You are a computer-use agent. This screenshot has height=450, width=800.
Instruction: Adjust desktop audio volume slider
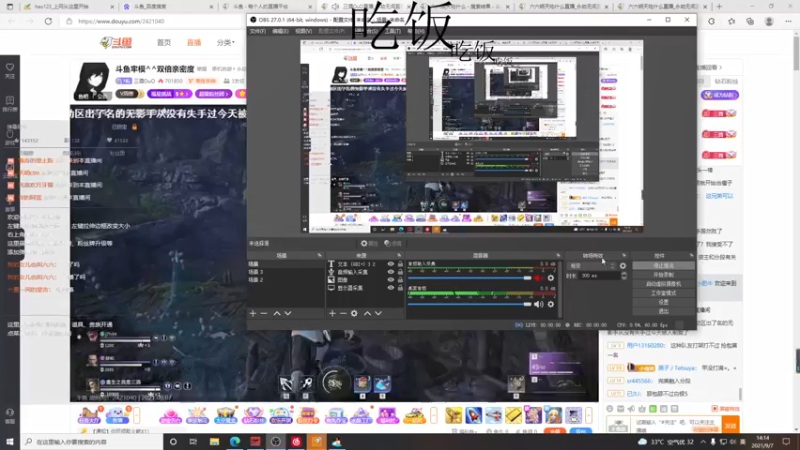469,304
